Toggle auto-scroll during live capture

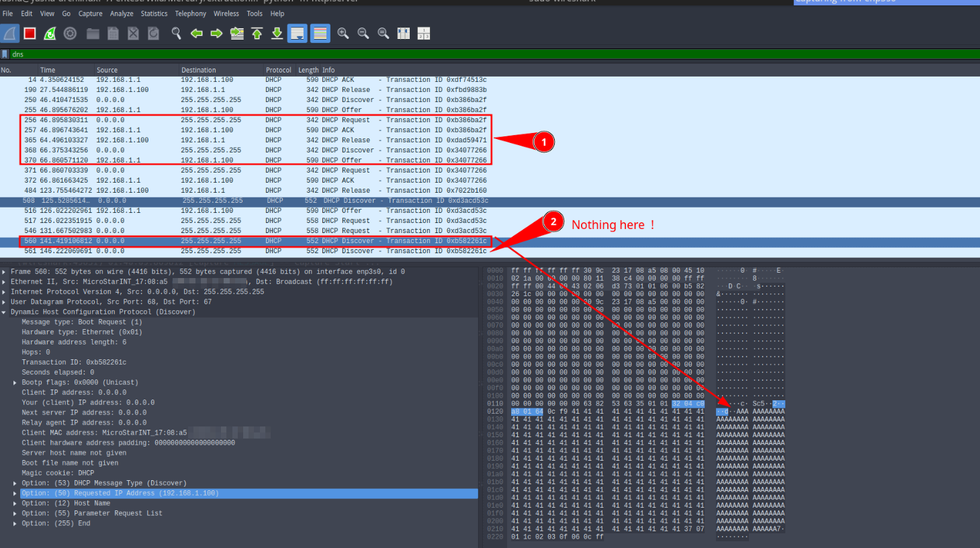click(x=297, y=34)
